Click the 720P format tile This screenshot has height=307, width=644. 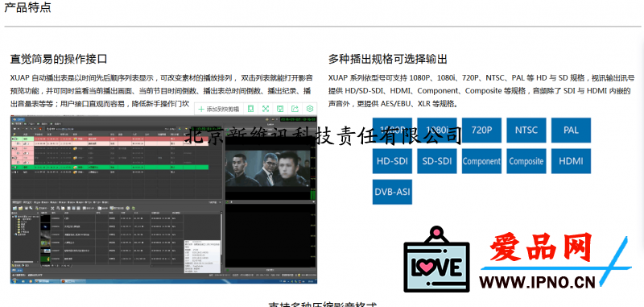point(481,131)
